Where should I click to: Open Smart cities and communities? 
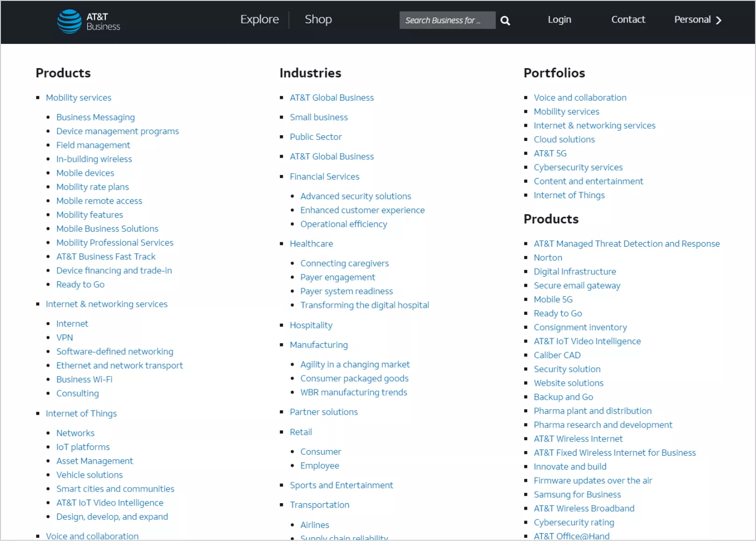(115, 489)
